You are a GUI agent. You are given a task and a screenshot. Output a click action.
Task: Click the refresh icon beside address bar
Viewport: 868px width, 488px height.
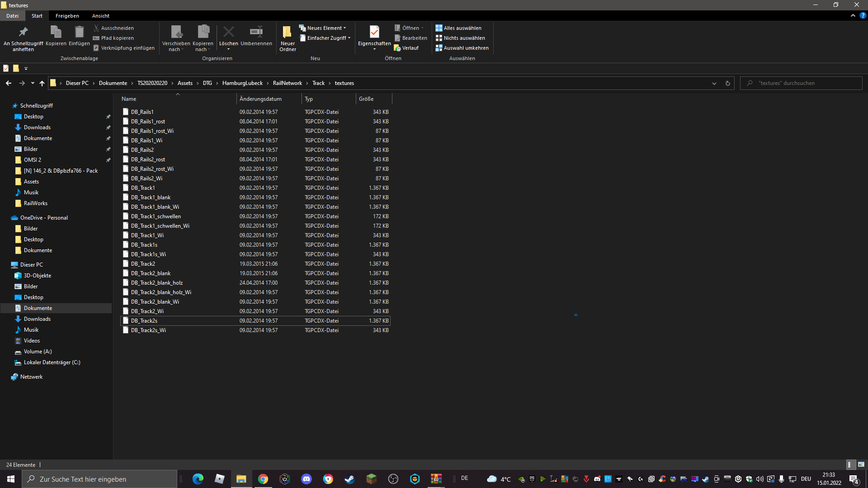727,83
